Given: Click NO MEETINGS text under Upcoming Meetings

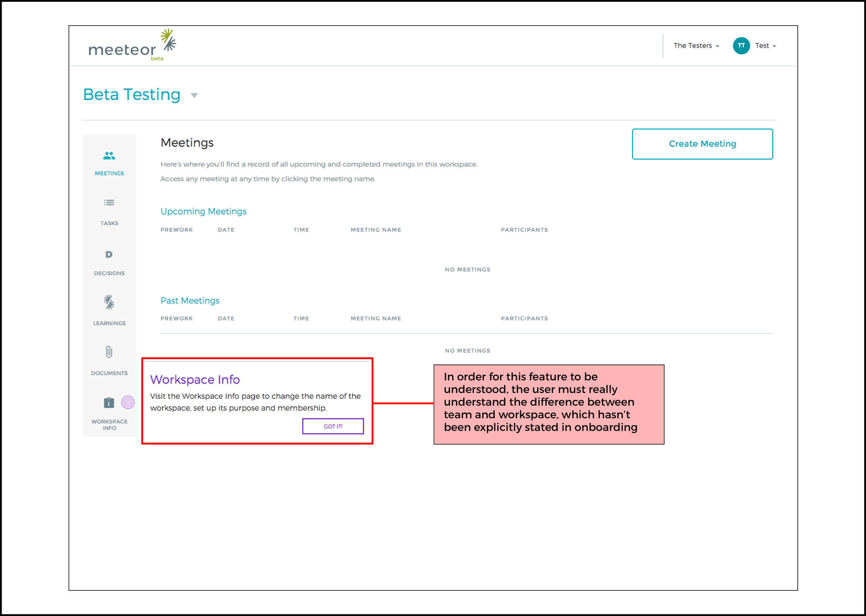Looking at the screenshot, I should tap(468, 270).
